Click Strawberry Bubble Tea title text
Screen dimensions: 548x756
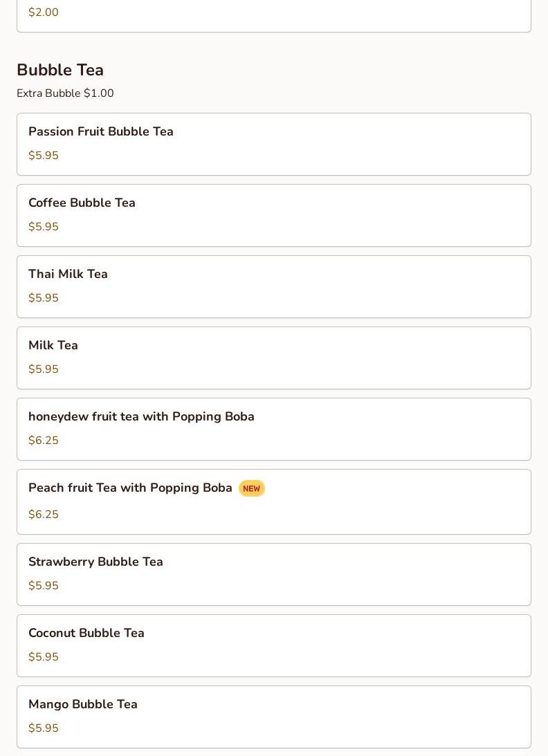coord(95,562)
